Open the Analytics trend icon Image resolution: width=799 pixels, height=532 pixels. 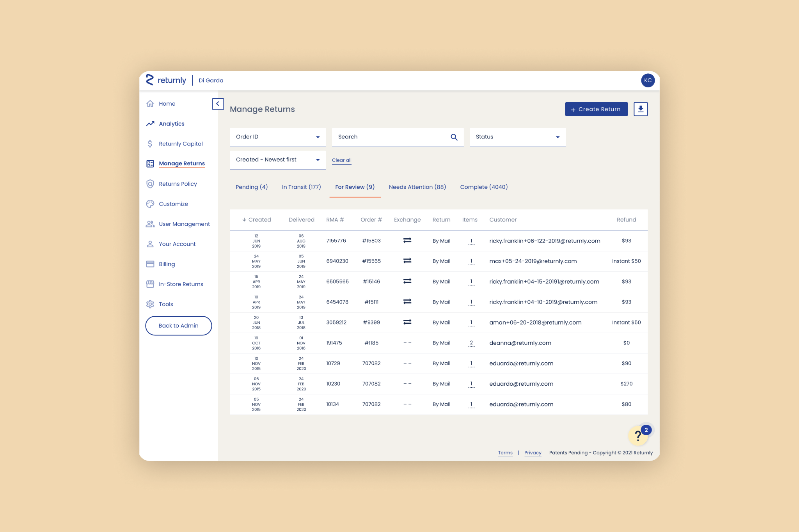150,124
